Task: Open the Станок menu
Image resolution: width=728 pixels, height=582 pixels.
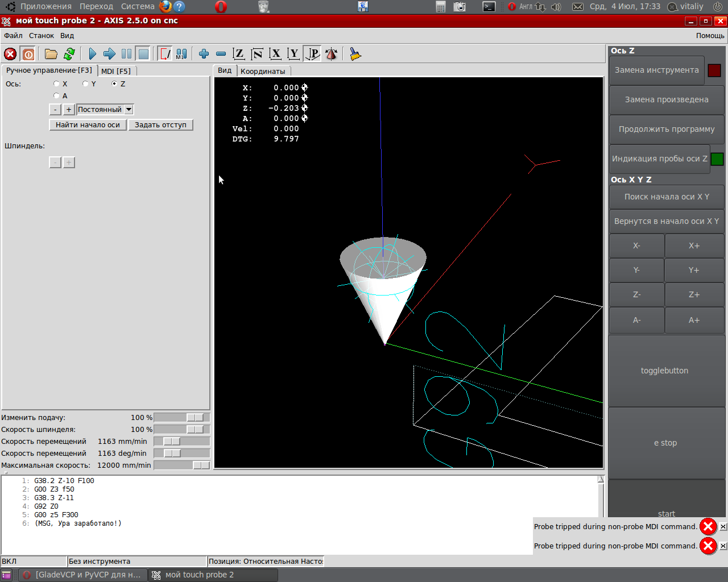Action: click(42, 35)
